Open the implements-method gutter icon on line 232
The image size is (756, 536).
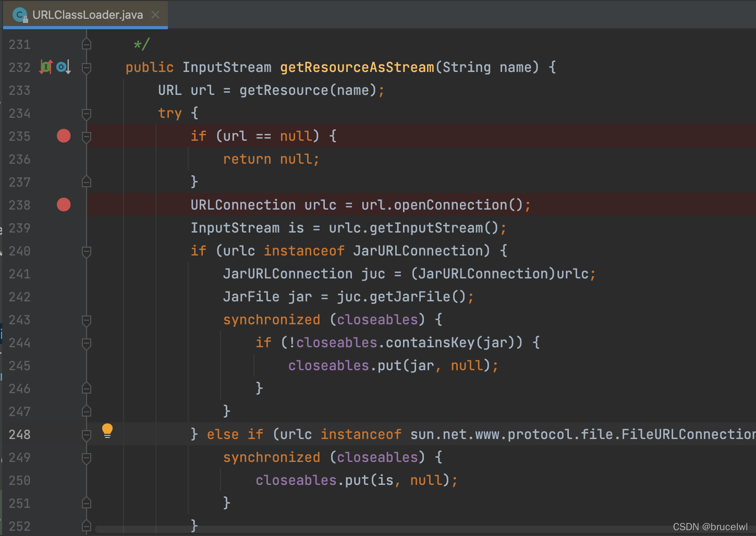[46, 67]
